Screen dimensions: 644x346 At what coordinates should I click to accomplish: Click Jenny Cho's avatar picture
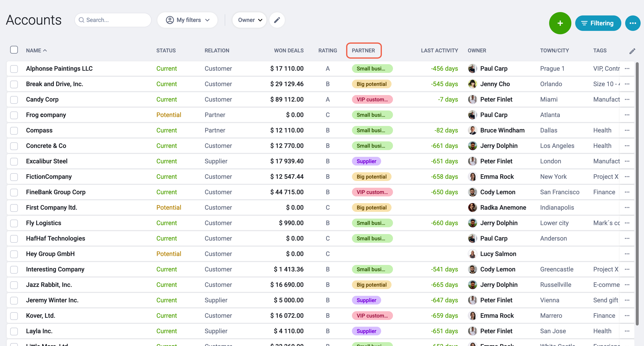(x=472, y=84)
